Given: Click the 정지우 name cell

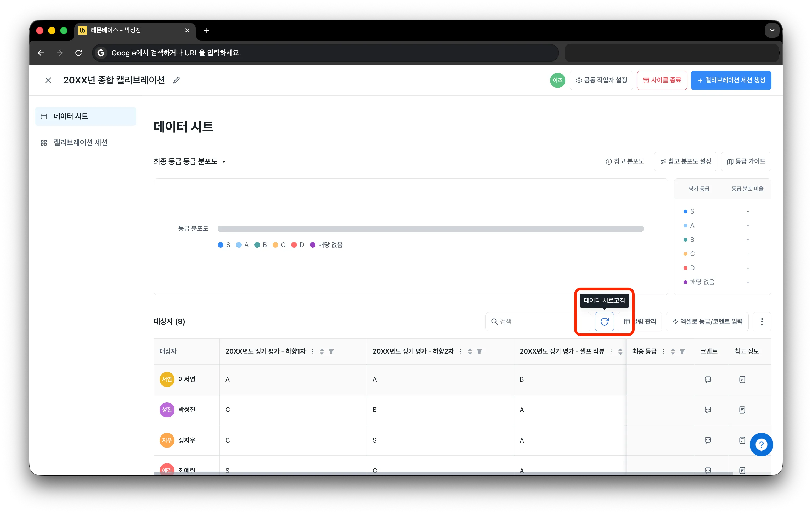Looking at the screenshot, I should (187, 440).
